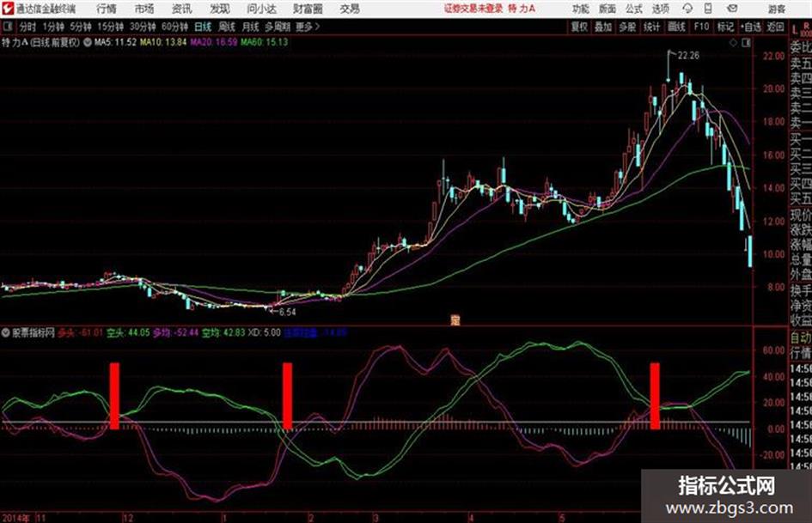Click the 6.54 low price label
This screenshot has height=523, width=812.
(x=287, y=313)
